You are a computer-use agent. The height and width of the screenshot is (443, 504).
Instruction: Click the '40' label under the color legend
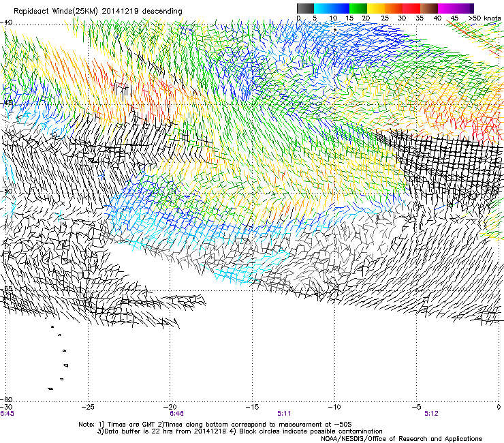pos(437,18)
